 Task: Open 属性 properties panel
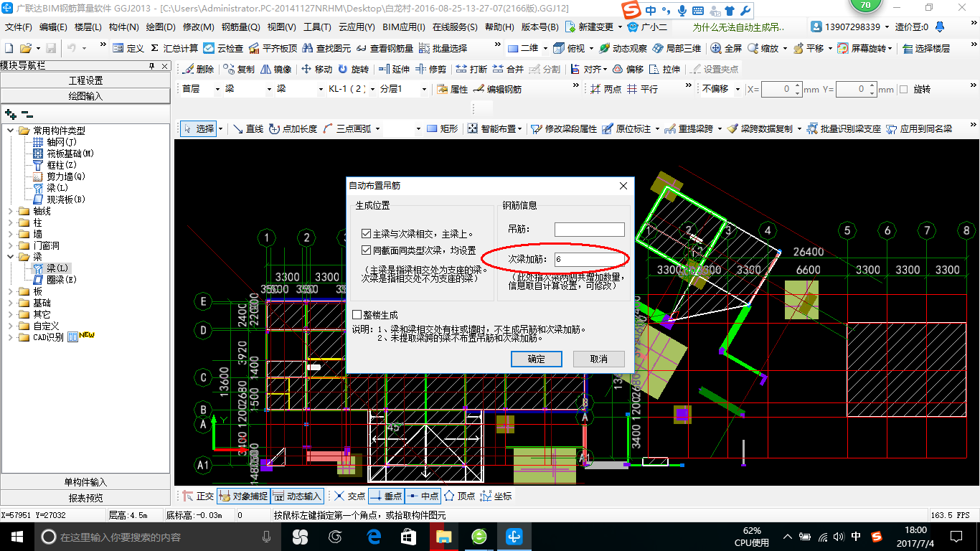pos(452,89)
